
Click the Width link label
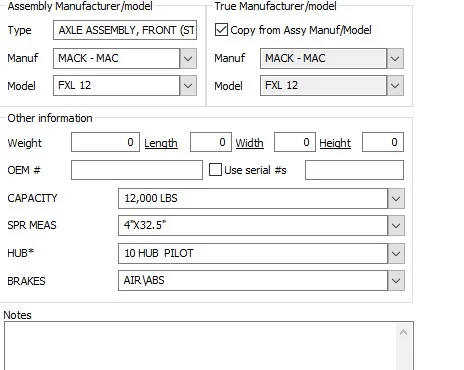click(x=250, y=143)
